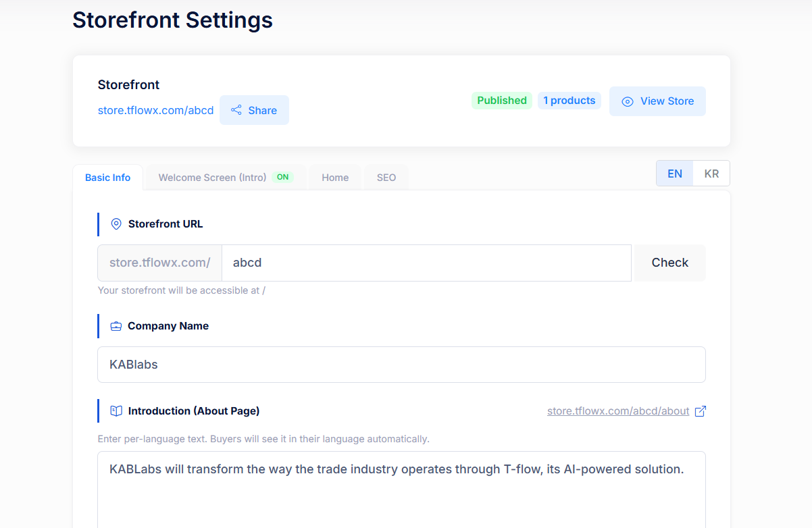Focus the storefront URL slug field
The width and height of the screenshot is (812, 528).
pos(426,263)
